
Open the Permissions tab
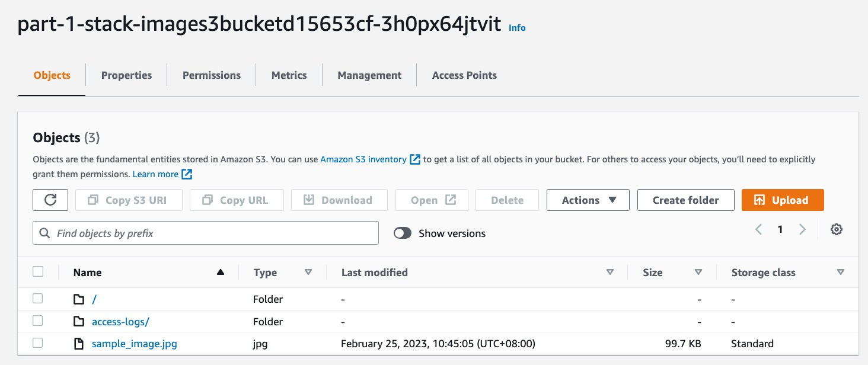212,75
